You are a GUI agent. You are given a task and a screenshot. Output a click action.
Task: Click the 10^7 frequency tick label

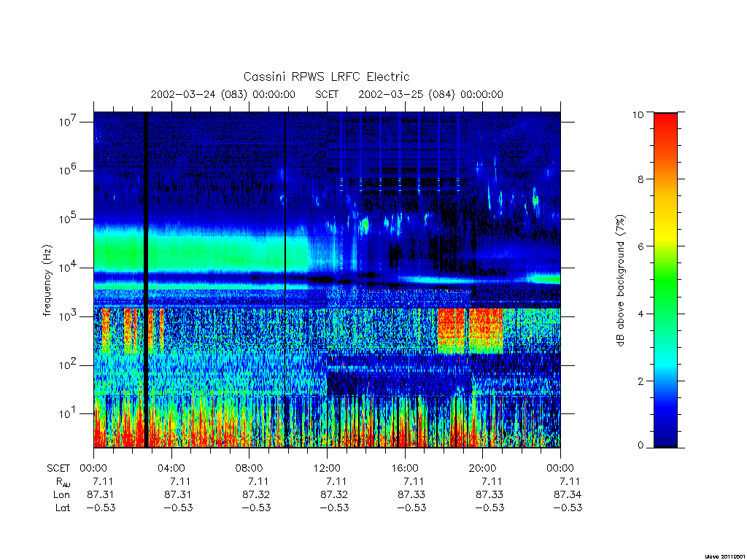tap(66, 122)
